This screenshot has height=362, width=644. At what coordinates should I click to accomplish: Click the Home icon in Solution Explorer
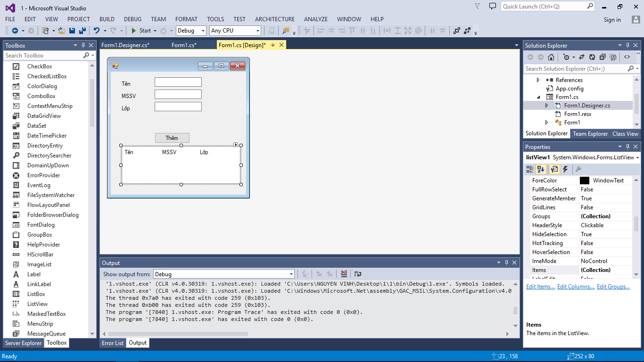point(551,57)
